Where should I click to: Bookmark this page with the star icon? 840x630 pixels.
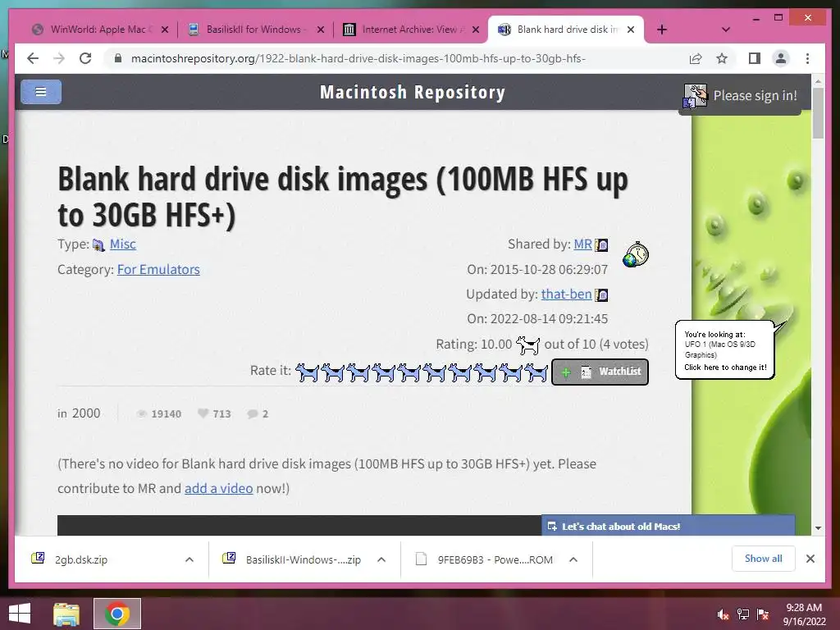point(722,58)
